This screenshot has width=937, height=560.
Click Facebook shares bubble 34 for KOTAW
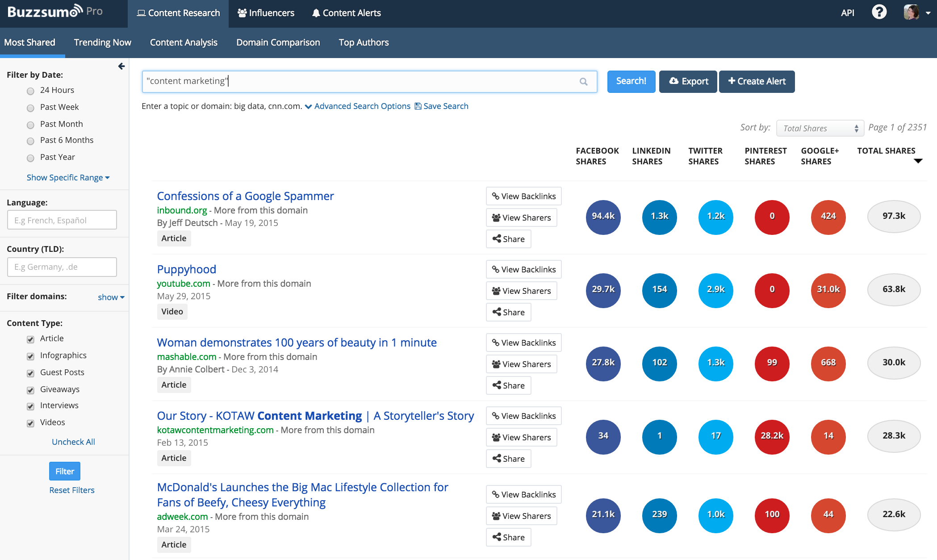603,437
